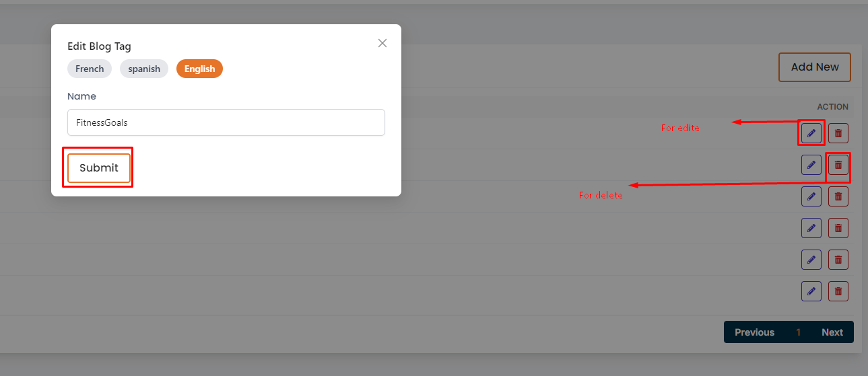Click the edit pencil icon in third row

(811, 196)
